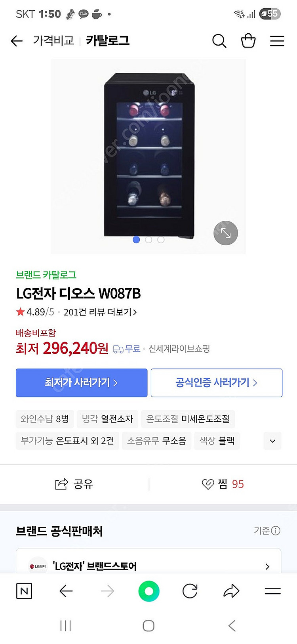Toggle the 찜 heart wishlist
Viewport: 297px width, 644px height.
[x=223, y=484]
